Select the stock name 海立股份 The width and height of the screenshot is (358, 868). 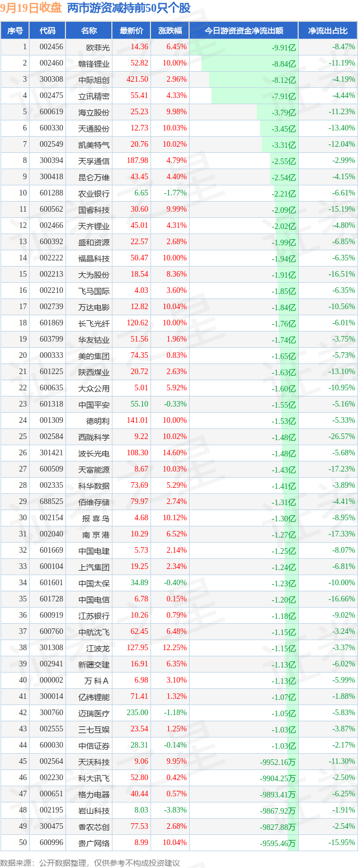pos(94,112)
